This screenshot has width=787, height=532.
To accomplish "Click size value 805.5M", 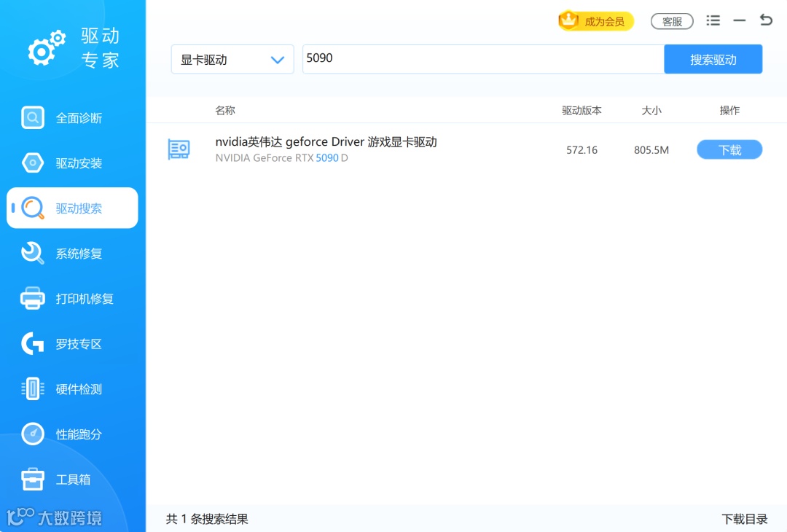I will 651,150.
